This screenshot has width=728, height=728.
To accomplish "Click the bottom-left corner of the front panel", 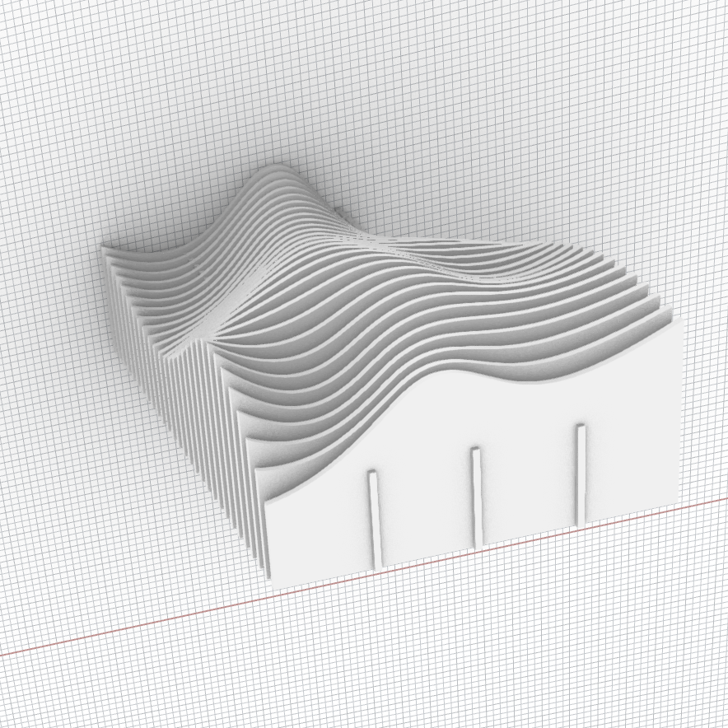I will pos(271,584).
